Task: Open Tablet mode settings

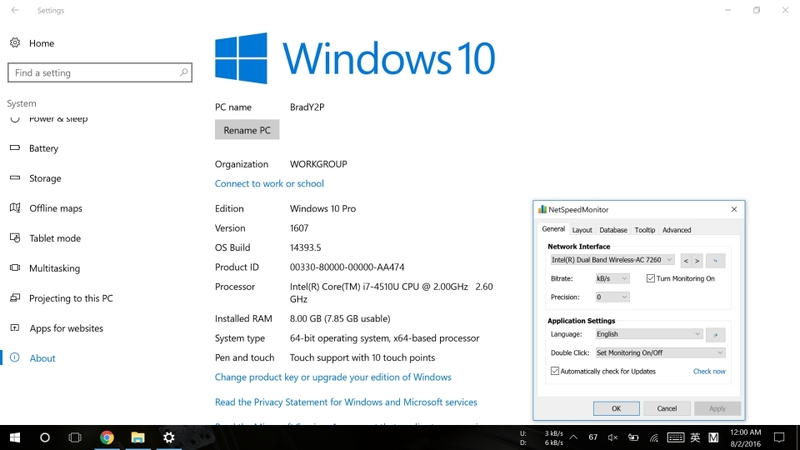Action: (55, 238)
